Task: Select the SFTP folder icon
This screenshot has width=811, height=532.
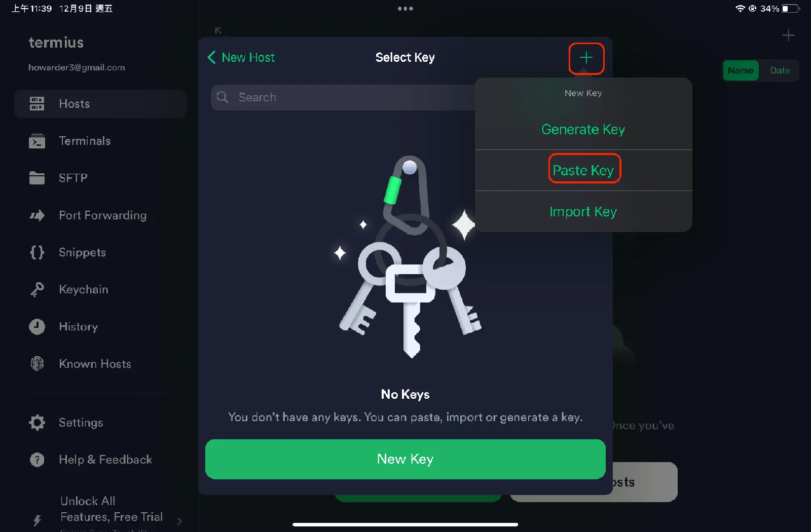Action: (x=37, y=178)
